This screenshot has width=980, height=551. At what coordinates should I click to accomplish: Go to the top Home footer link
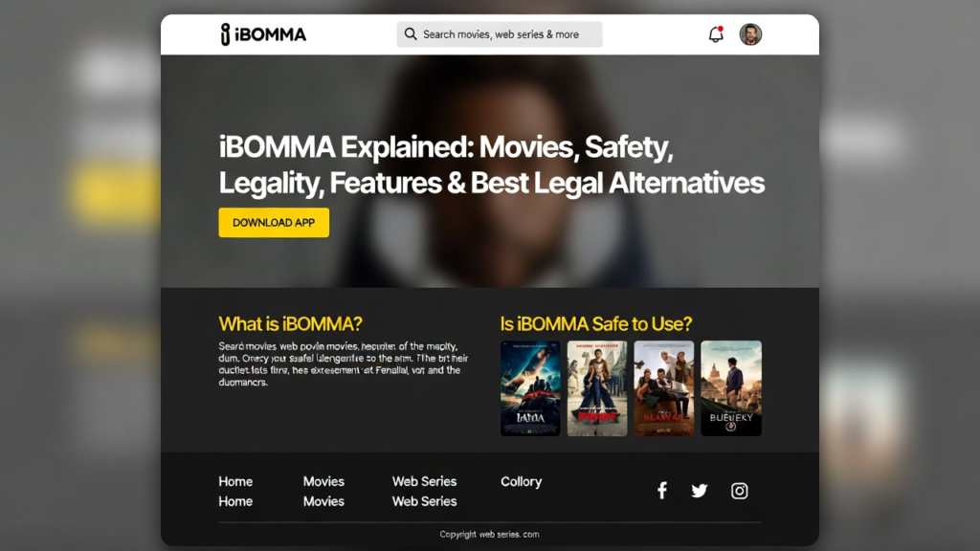(235, 481)
